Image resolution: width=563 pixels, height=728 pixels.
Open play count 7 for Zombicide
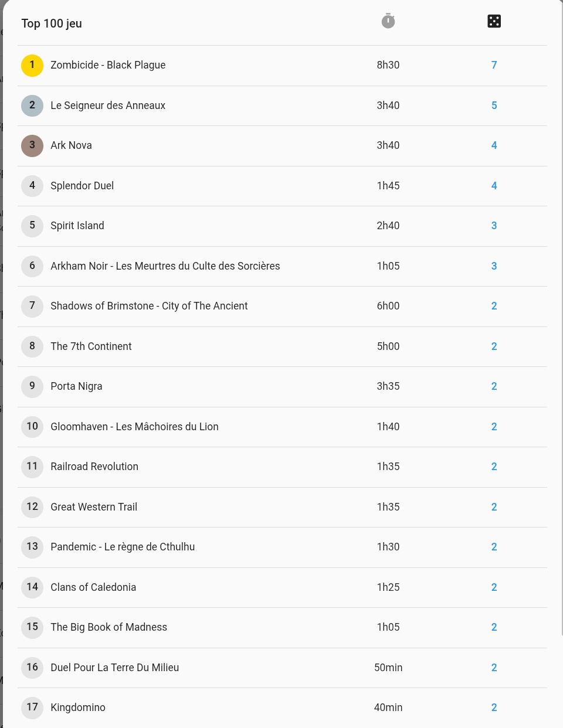tap(494, 65)
